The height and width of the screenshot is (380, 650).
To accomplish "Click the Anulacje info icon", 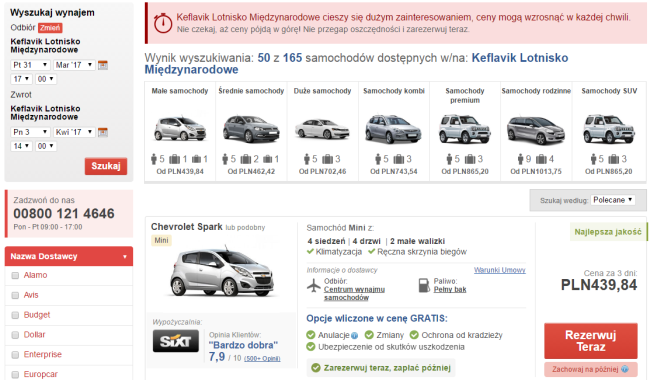I will tap(354, 336).
